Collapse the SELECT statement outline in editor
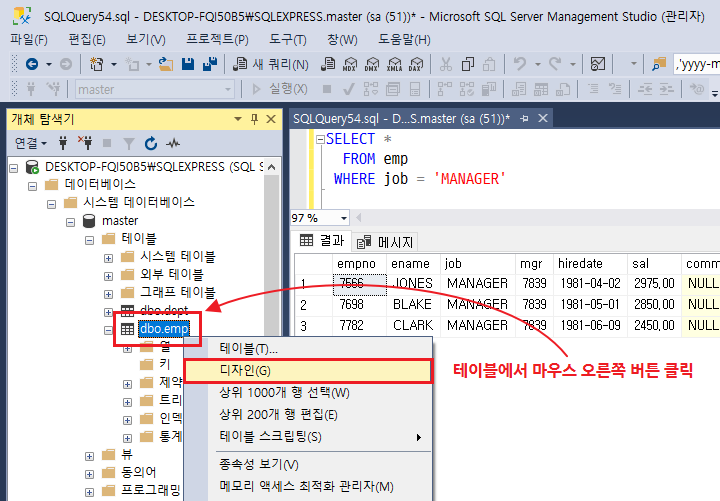Viewport: 720px width, 501px height. coord(321,139)
